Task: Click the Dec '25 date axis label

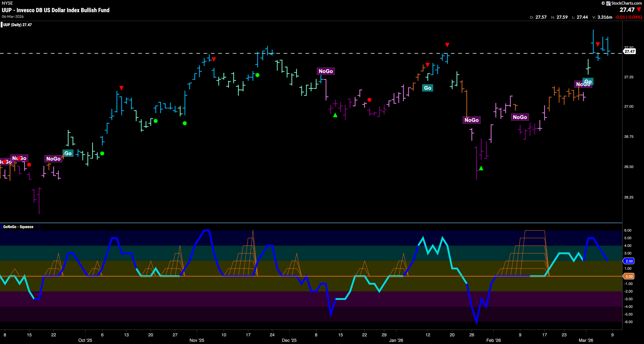Action: [289, 340]
